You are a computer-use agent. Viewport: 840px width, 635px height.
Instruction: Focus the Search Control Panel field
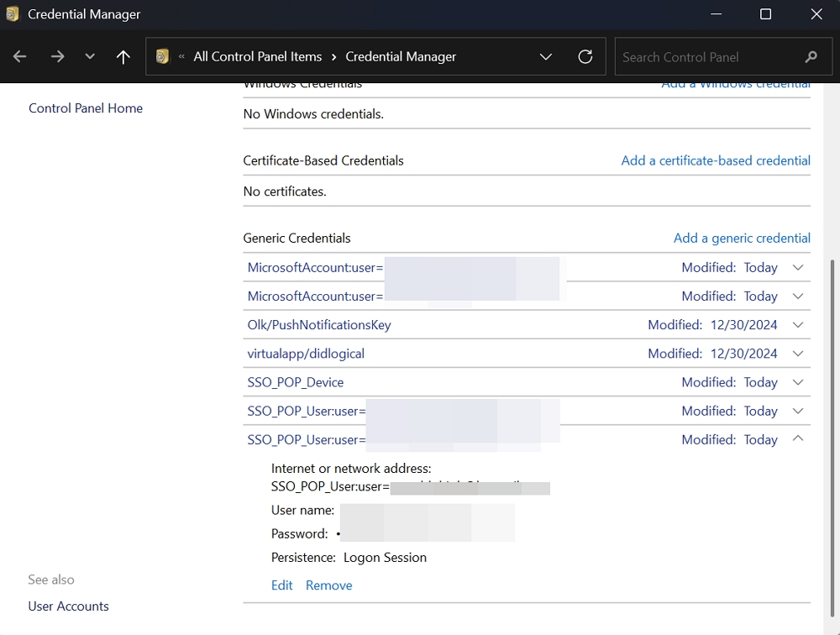(x=723, y=57)
